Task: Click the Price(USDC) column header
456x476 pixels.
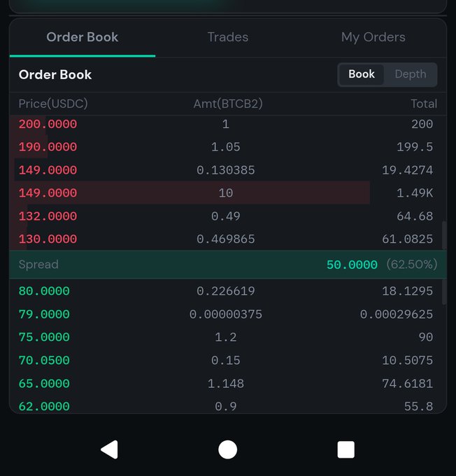Action: pyautogui.click(x=53, y=104)
